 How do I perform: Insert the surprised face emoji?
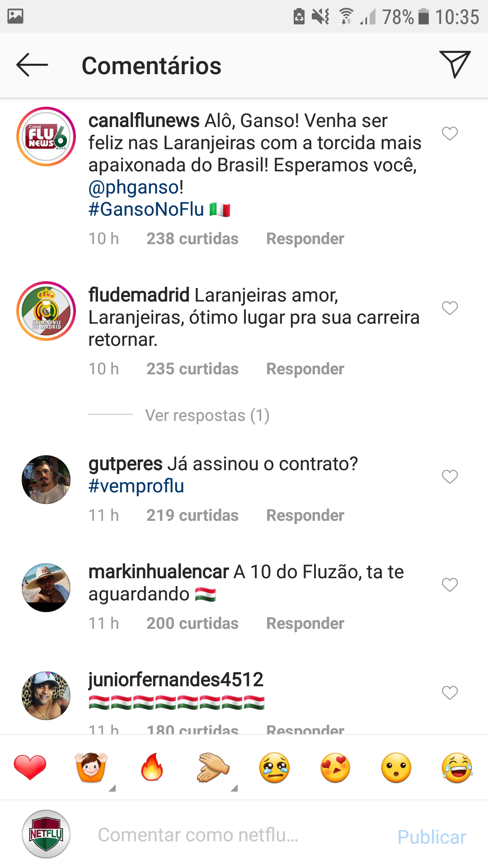396,768
